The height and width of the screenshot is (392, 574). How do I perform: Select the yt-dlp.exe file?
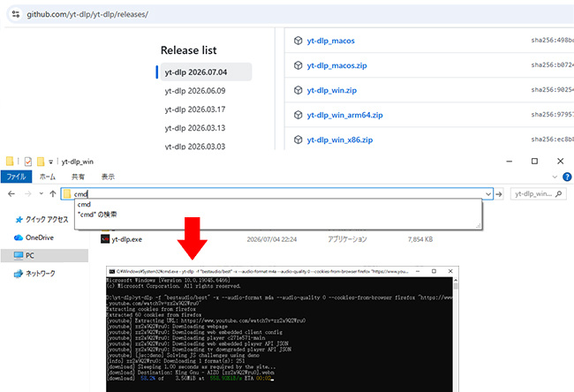click(x=127, y=239)
